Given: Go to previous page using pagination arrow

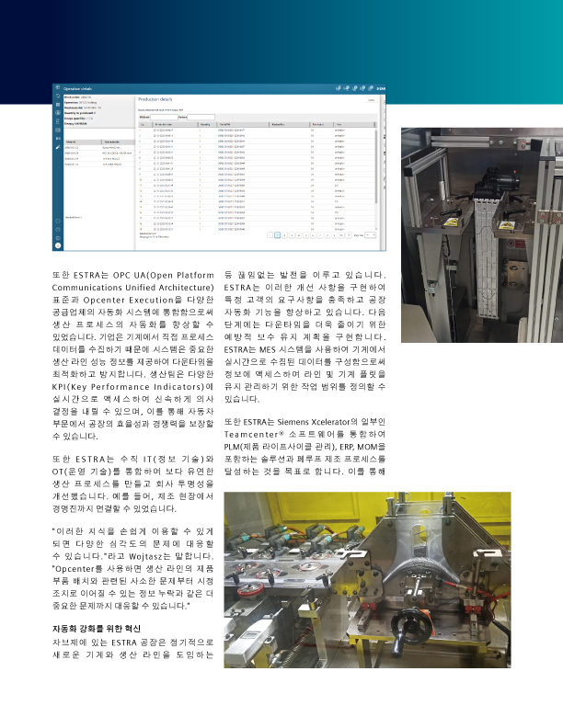Looking at the screenshot, I should (x=270, y=235).
